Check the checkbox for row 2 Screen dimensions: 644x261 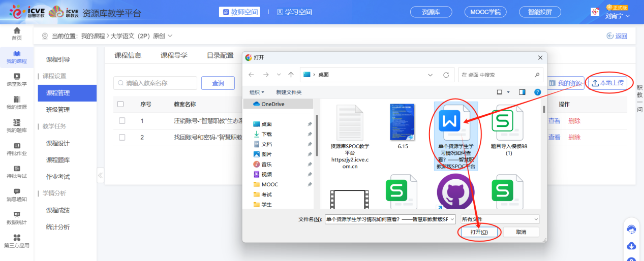pos(122,137)
